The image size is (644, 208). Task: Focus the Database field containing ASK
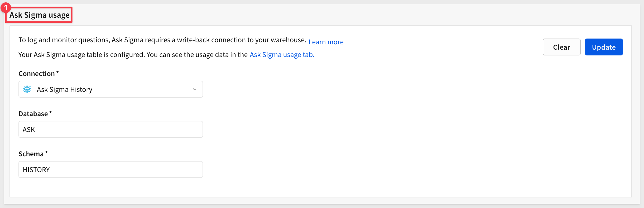111,129
